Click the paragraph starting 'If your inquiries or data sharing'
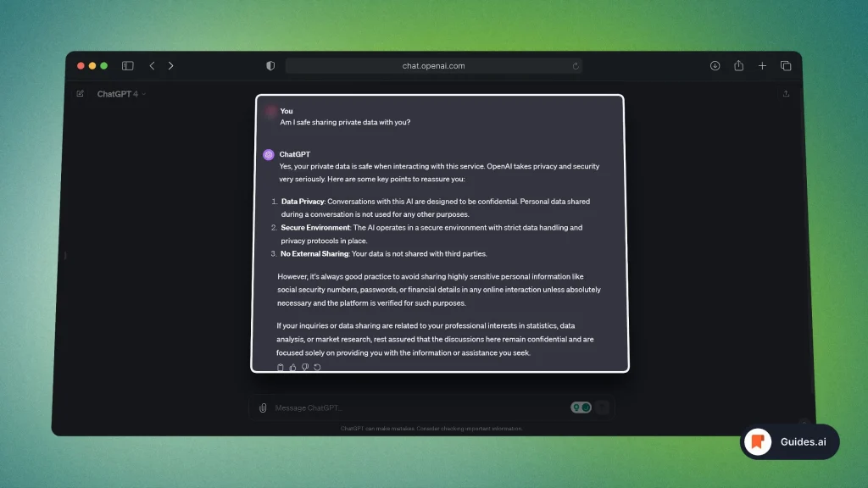This screenshot has width=868, height=488. [x=435, y=339]
